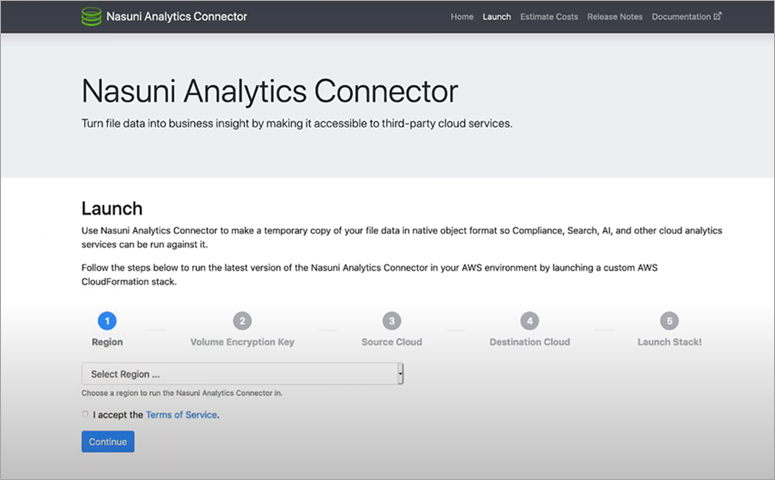The width and height of the screenshot is (775, 480).
Task: Click the 'Turn file data into business insight' tagline
Action: pyautogui.click(x=297, y=124)
